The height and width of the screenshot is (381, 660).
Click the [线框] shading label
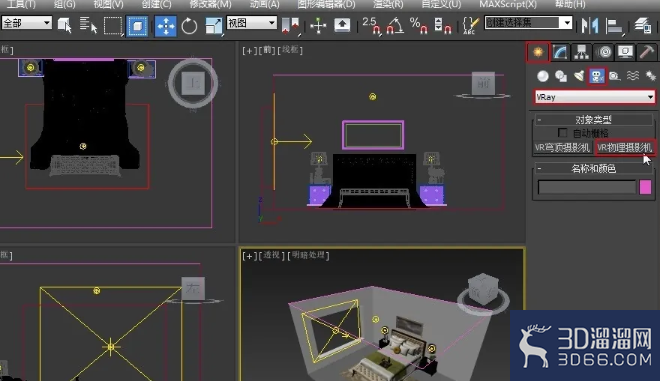[290, 50]
